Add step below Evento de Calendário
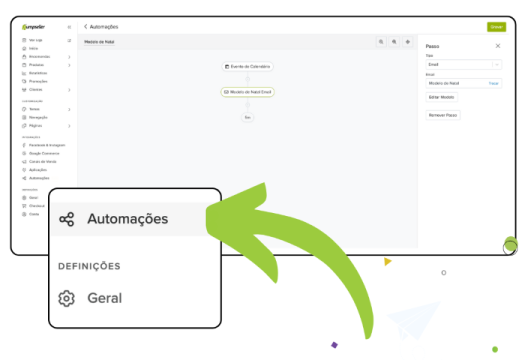Image resolution: width=525 pixels, height=360 pixels. [247, 79]
